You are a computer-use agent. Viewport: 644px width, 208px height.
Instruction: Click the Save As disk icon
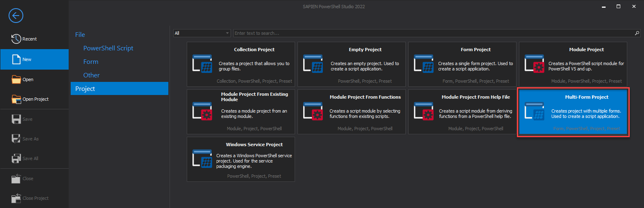[16, 139]
